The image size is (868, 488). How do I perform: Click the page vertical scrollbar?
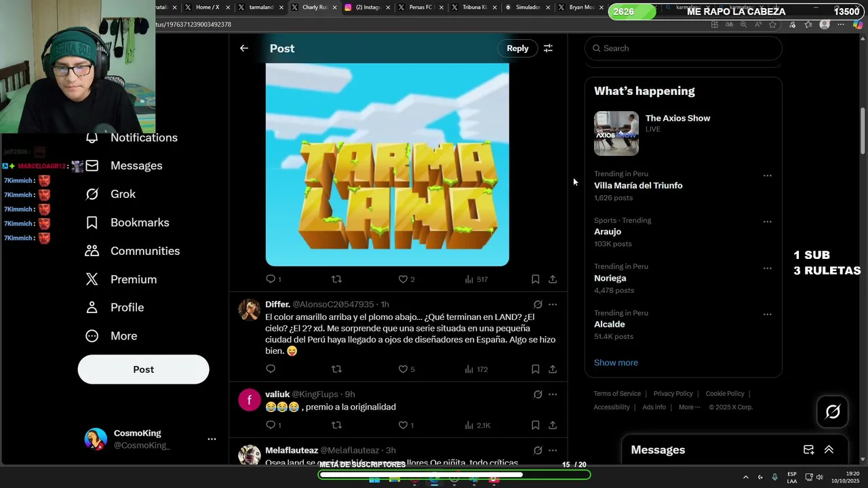click(x=863, y=132)
